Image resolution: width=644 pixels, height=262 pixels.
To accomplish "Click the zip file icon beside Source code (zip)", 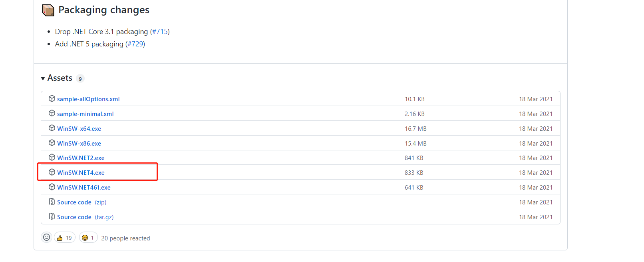I will click(x=52, y=202).
